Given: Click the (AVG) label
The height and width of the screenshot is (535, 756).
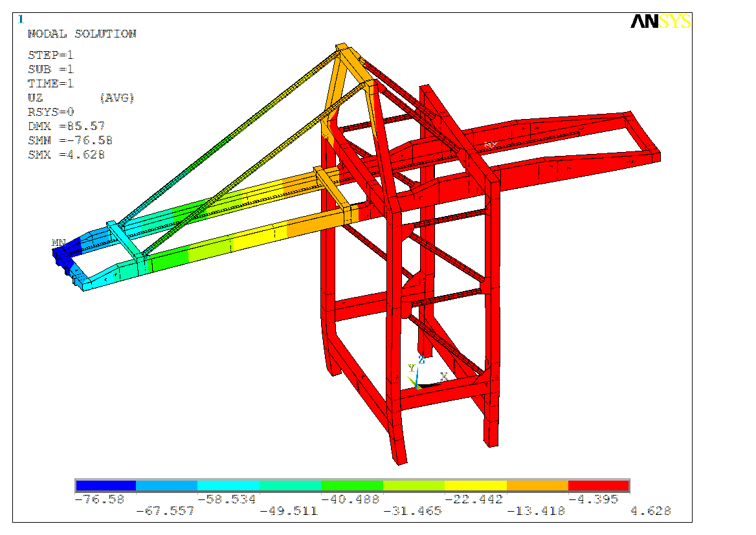Looking at the screenshot, I should (x=117, y=98).
